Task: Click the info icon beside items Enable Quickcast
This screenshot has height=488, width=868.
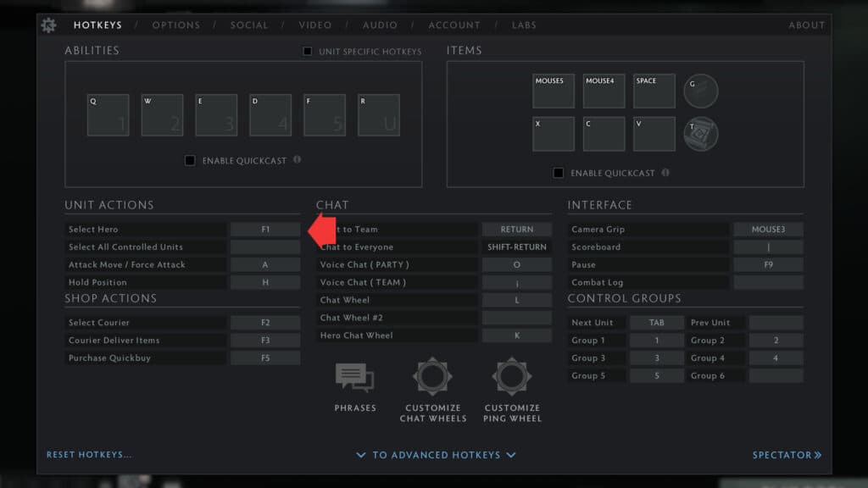Action: tap(665, 173)
